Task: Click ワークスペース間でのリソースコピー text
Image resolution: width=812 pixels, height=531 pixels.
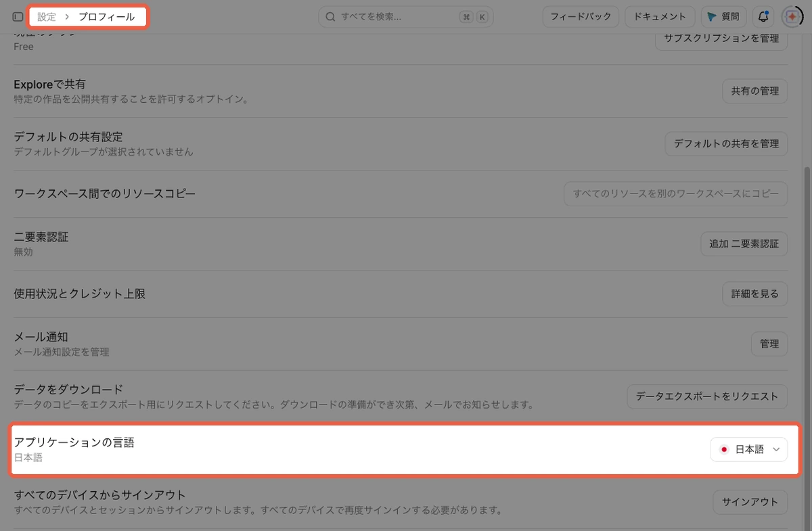Action: coord(105,193)
